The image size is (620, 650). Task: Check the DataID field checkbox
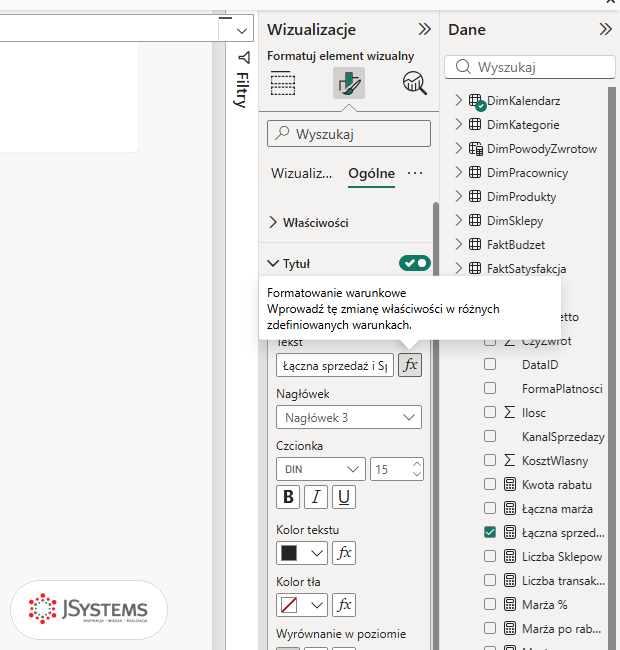[490, 364]
